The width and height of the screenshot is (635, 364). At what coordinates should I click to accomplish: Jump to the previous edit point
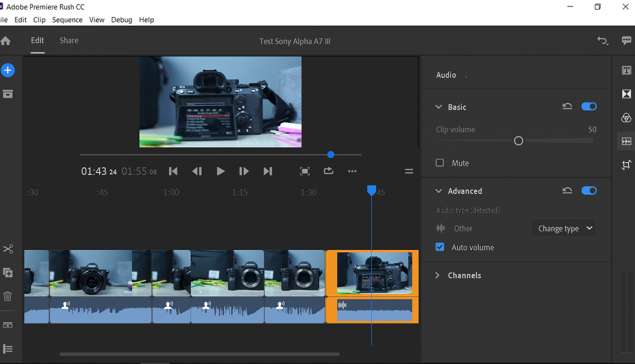tap(173, 171)
